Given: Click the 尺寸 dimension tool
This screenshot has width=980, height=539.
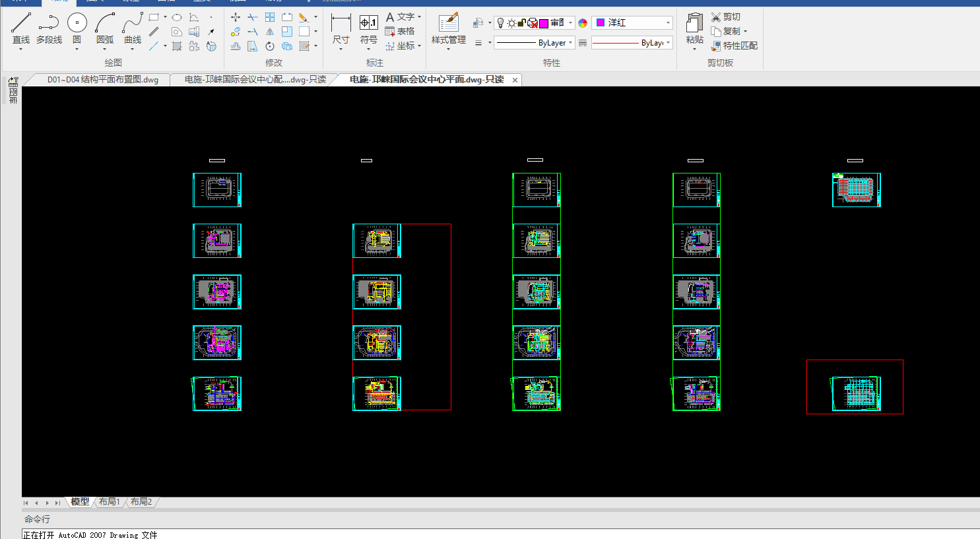Looking at the screenshot, I should click(341, 30).
